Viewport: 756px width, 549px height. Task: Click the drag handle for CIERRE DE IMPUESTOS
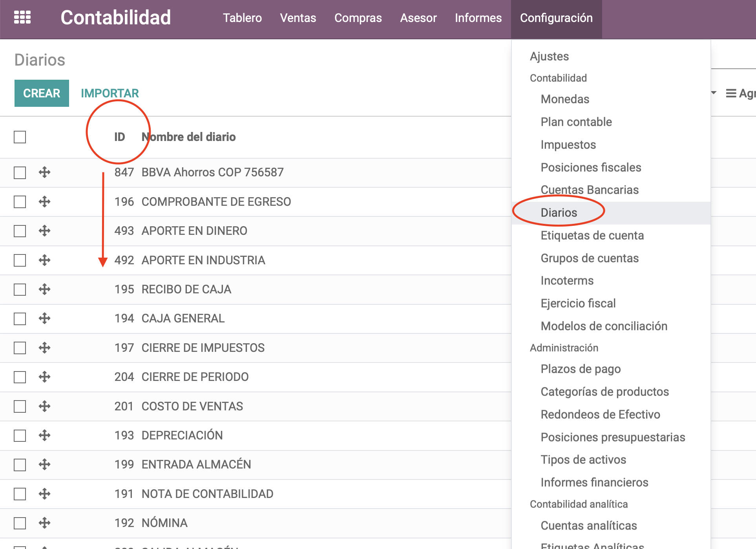point(45,348)
